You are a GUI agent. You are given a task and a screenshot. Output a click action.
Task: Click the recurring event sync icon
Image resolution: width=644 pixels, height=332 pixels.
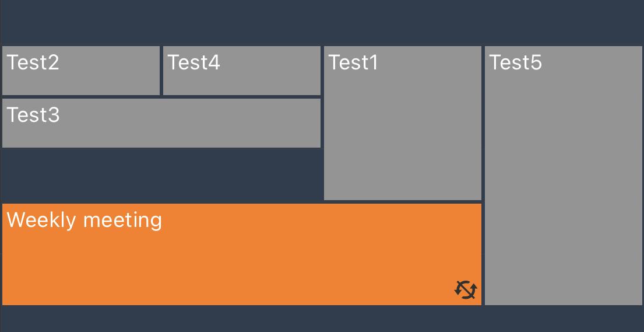click(466, 289)
